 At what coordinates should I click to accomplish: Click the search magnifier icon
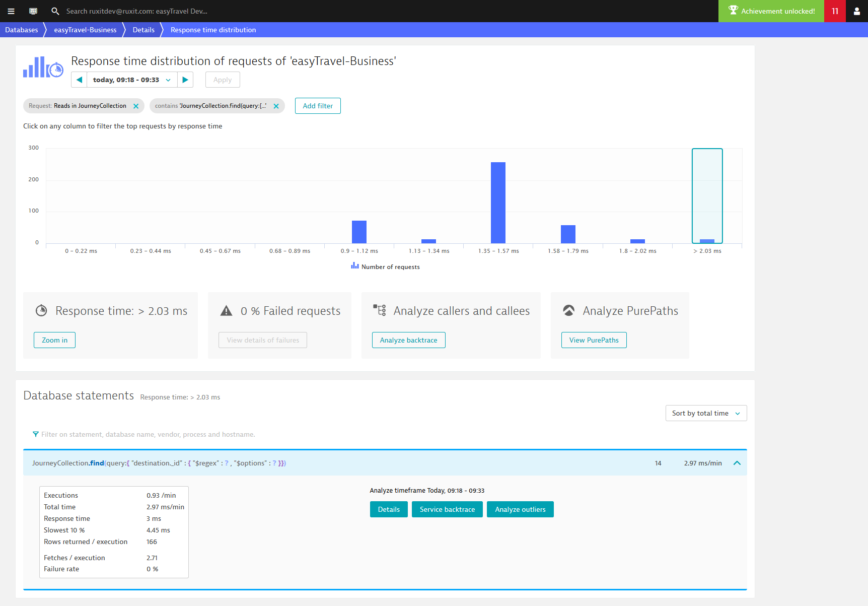point(55,11)
